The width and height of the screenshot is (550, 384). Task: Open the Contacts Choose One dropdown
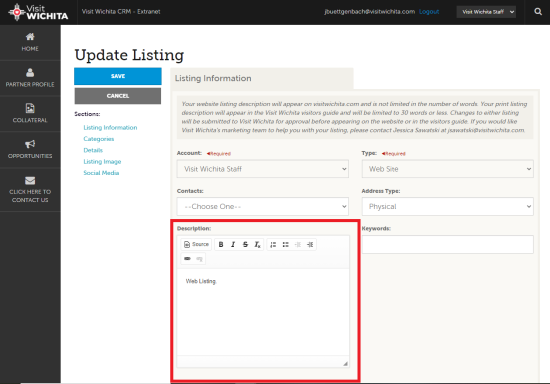(263, 207)
